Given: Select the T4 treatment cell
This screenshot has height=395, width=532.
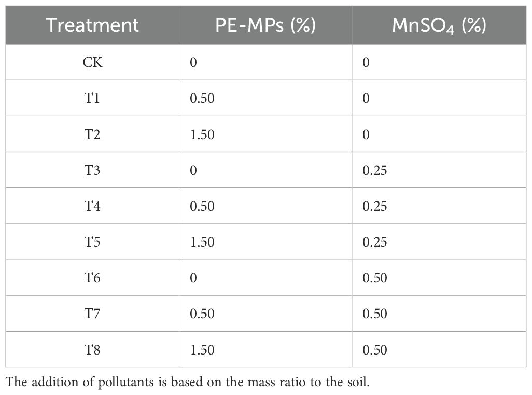Looking at the screenshot, I should click(92, 206).
